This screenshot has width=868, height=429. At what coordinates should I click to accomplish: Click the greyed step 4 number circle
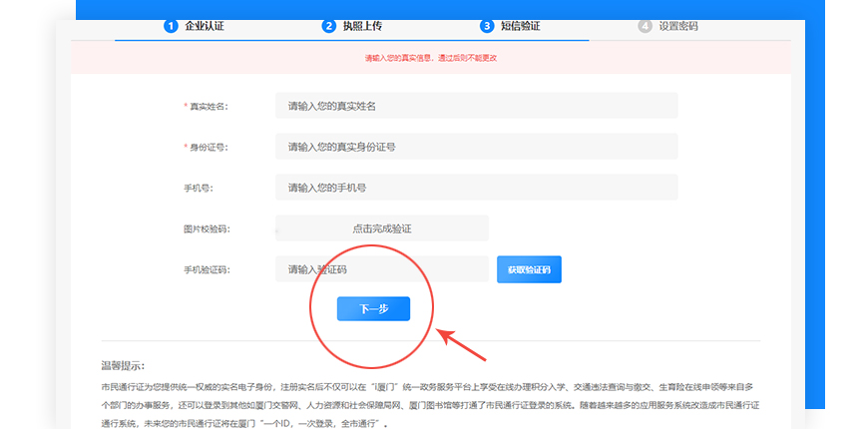pos(645,26)
